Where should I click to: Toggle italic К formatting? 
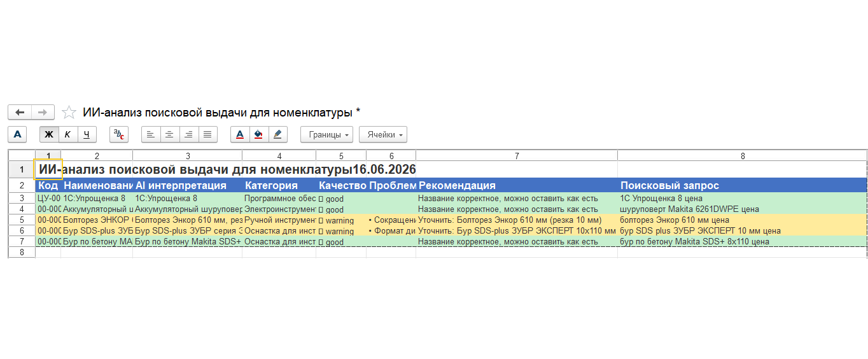point(67,134)
